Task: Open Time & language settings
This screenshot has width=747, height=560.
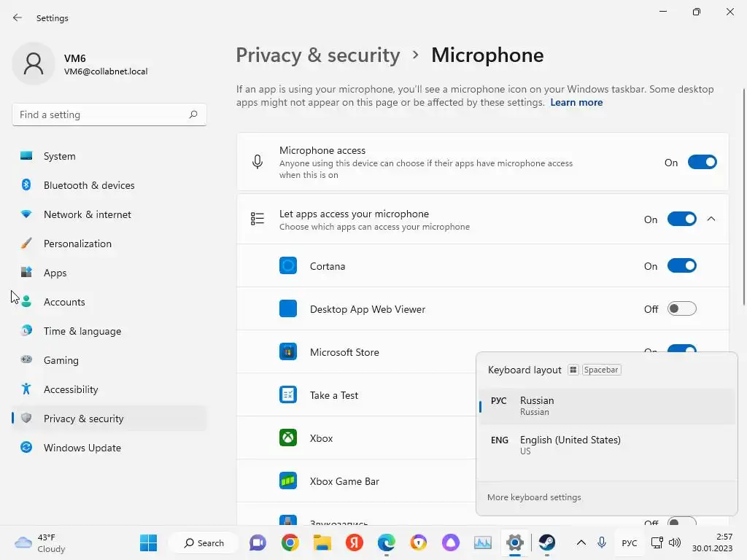Action: 109,331
